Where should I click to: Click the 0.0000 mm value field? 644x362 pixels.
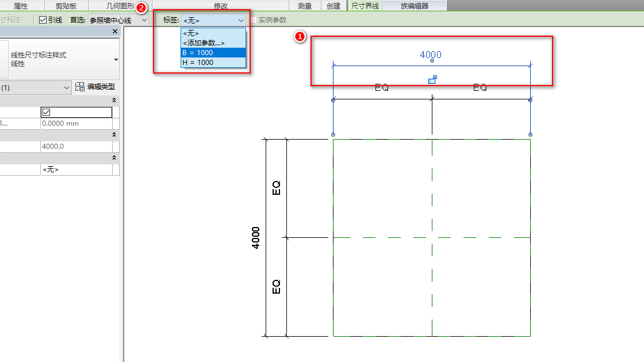tap(76, 124)
